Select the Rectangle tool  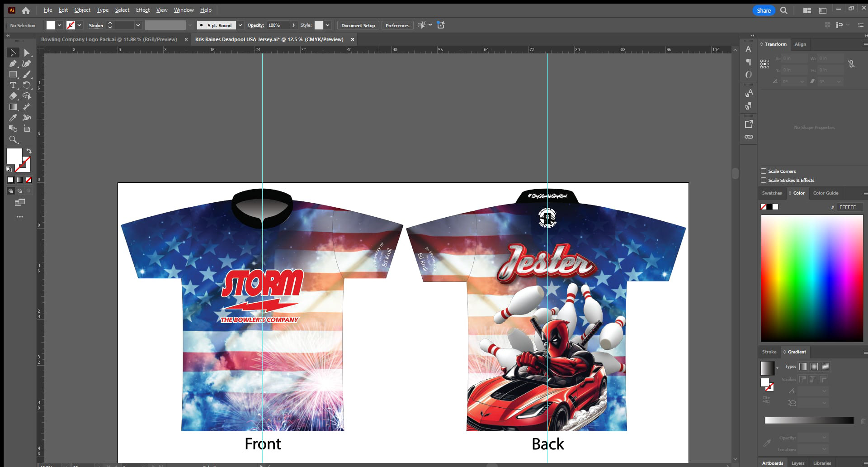pos(13,75)
